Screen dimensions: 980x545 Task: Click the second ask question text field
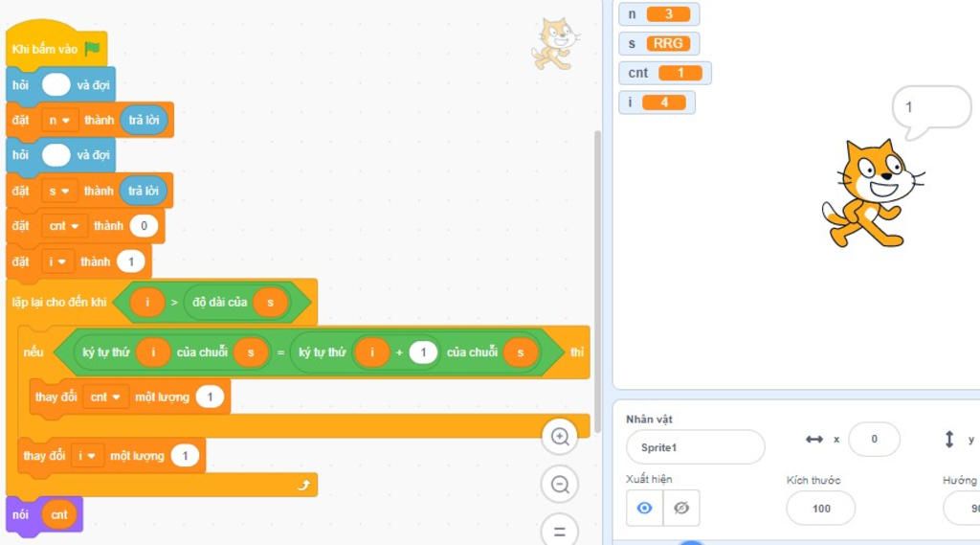[x=56, y=154]
